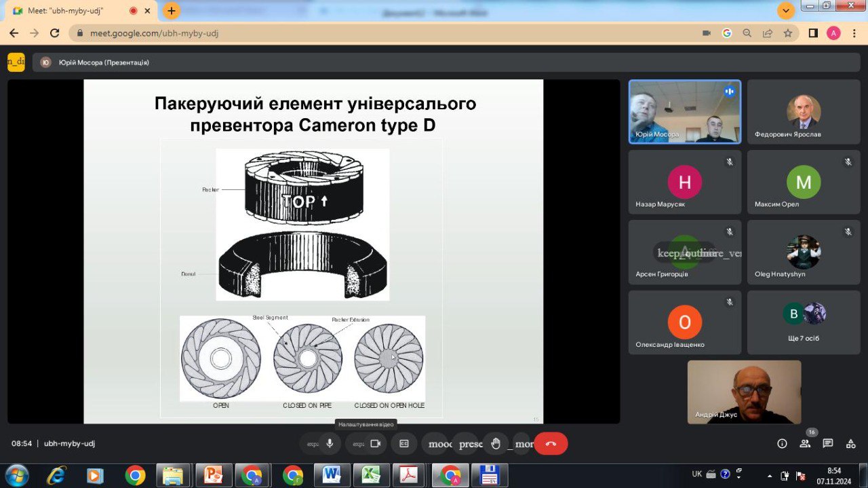Select Юрій Мосора's video tile
Screen dimensions: 868x488
pyautogui.click(x=684, y=111)
